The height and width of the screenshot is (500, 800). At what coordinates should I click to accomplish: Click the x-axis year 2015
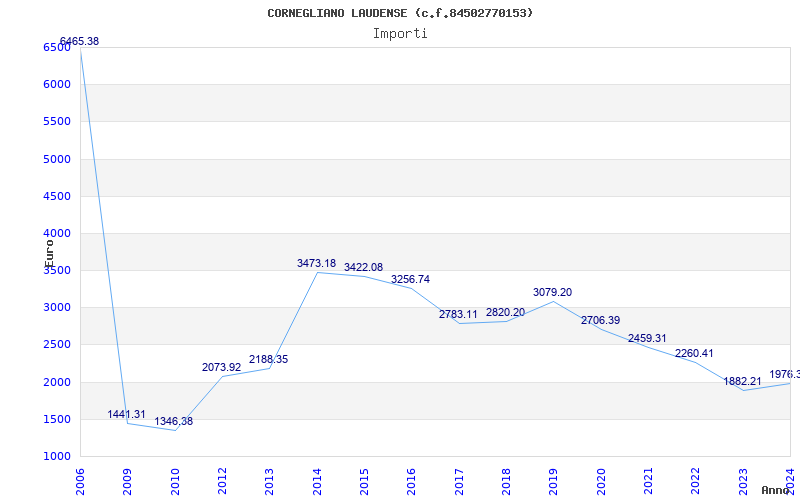[364, 482]
